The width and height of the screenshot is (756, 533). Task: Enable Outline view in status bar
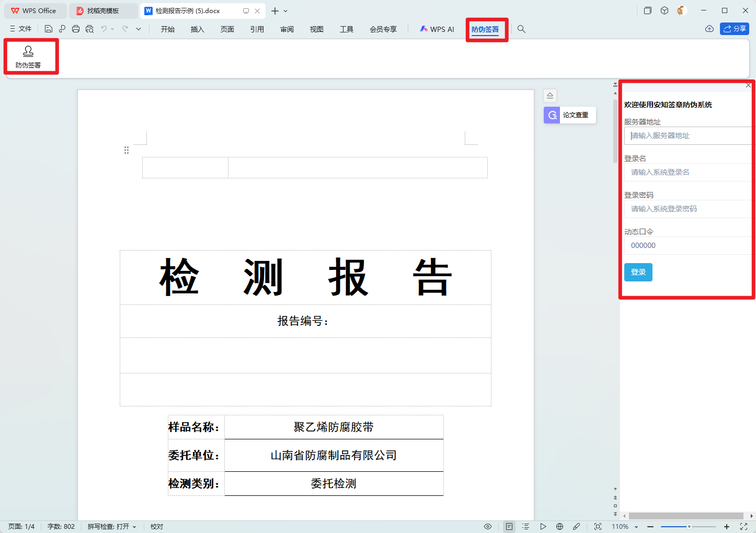pos(526,526)
